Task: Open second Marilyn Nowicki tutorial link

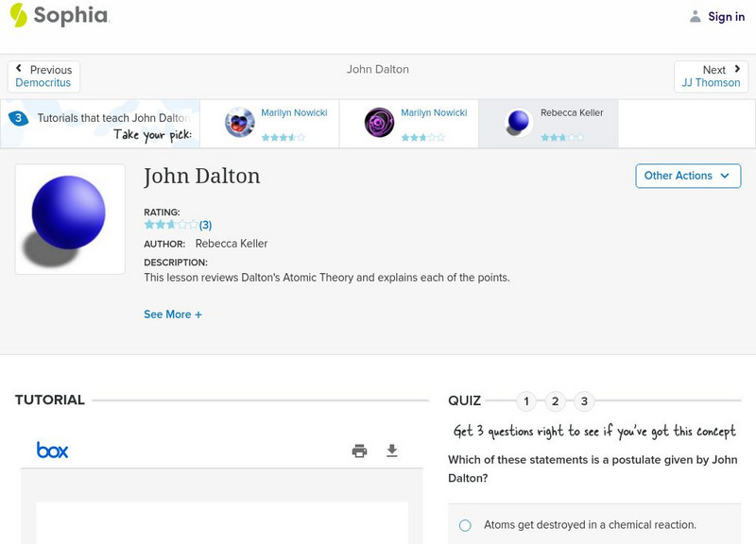Action: (x=434, y=112)
